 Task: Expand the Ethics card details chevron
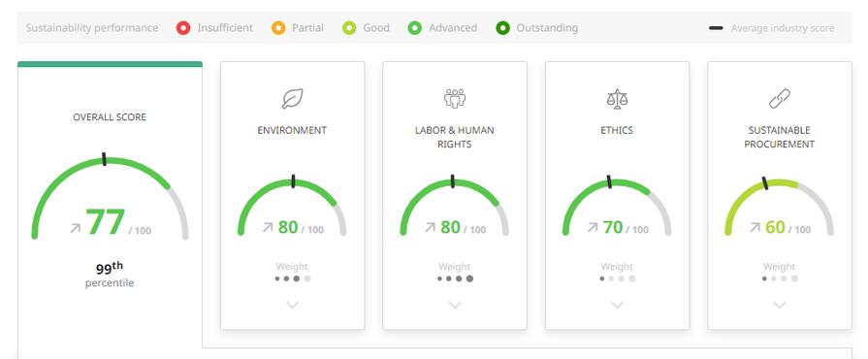pos(617,305)
